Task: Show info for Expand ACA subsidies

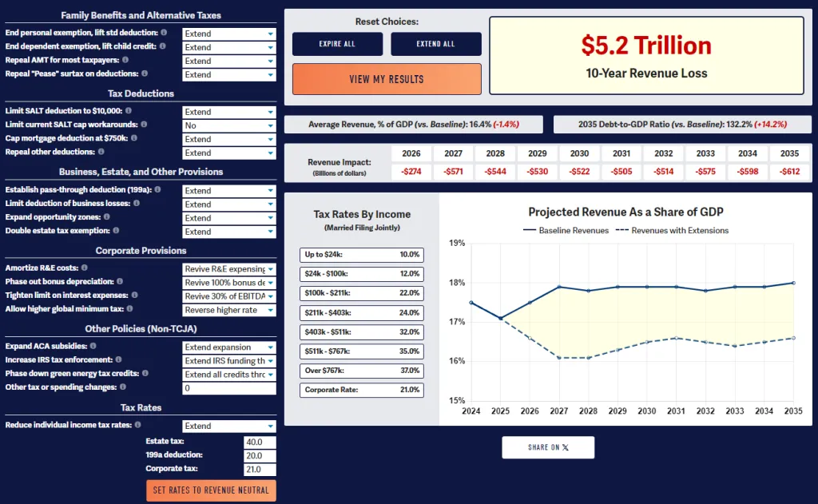Action: coord(93,345)
